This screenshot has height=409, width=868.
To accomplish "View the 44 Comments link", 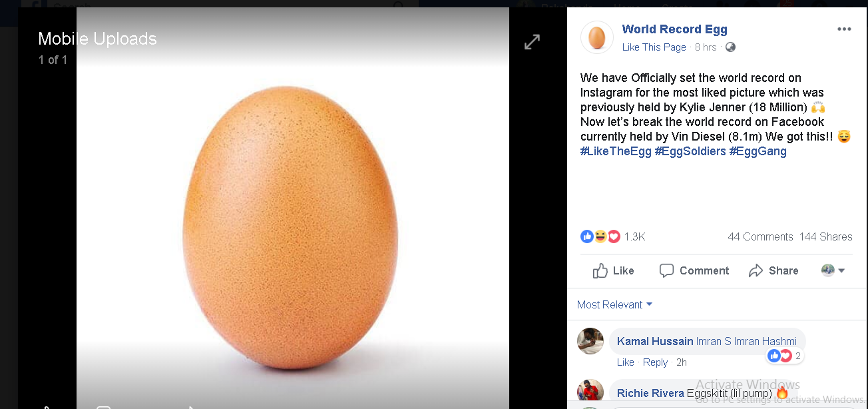I will [x=760, y=236].
